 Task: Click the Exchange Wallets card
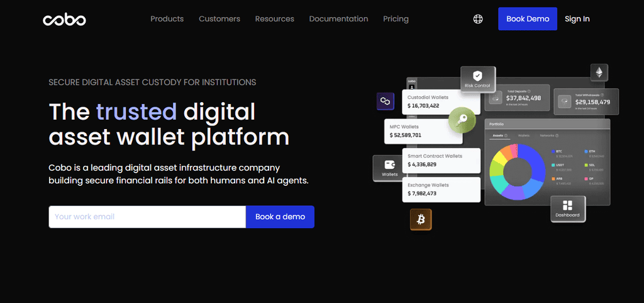(441, 190)
